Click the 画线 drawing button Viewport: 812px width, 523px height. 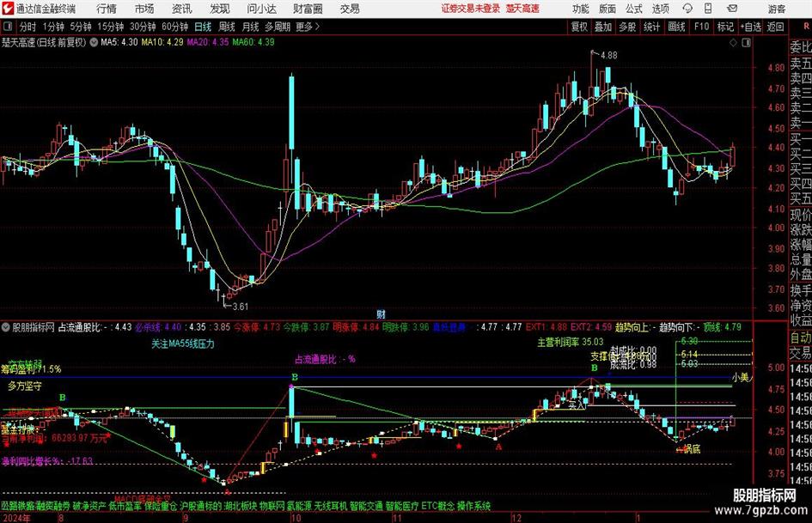676,27
